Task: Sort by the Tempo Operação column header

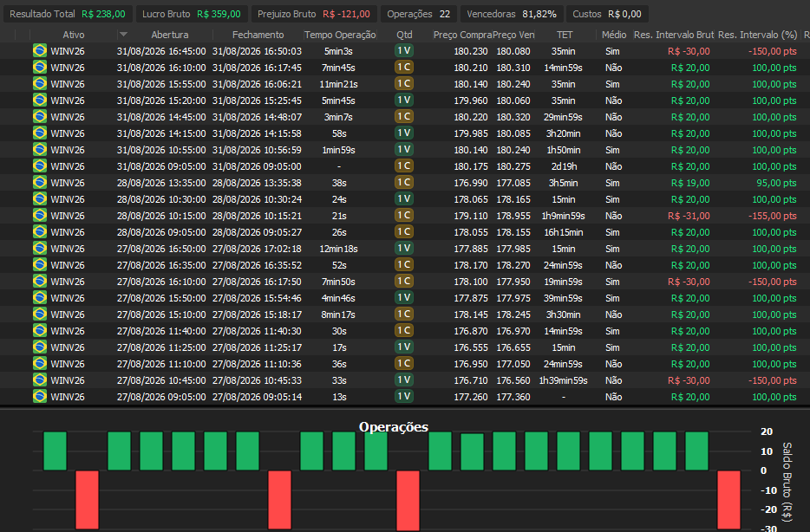Action: 340,35
